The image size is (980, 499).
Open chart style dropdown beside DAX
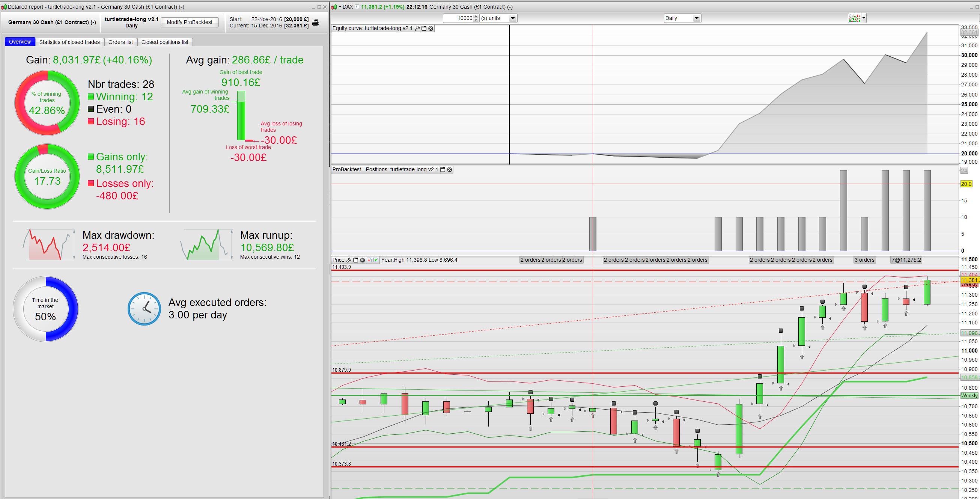point(340,7)
